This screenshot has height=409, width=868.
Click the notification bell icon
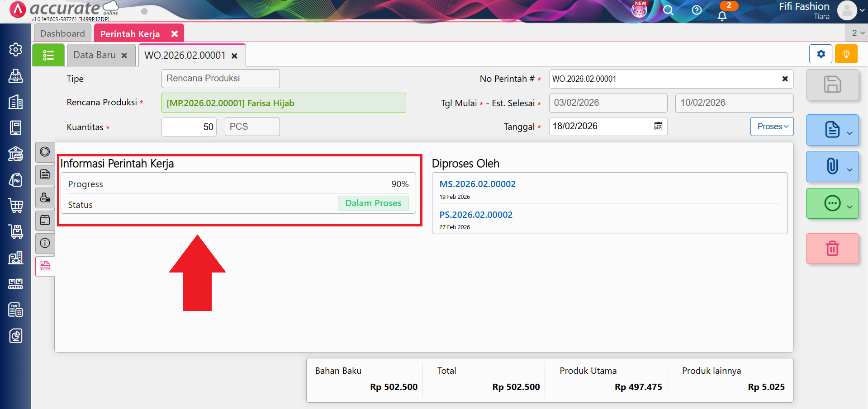(x=722, y=15)
